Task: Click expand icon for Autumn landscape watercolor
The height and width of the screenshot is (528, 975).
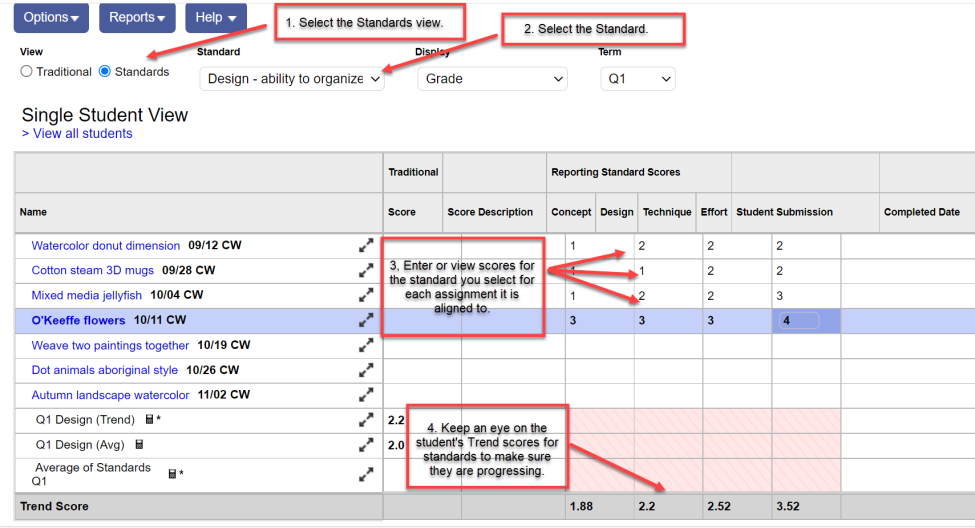Action: (x=367, y=395)
